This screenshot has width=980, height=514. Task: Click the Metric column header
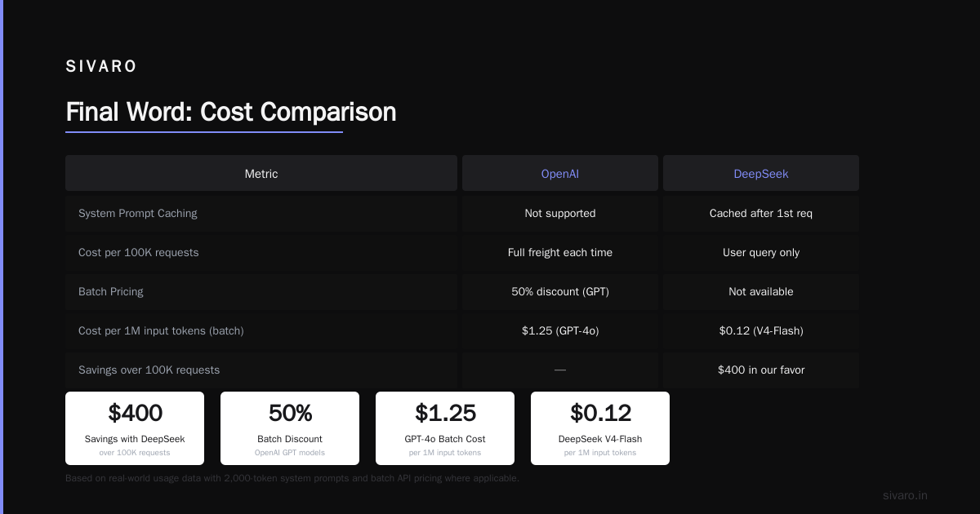pyautogui.click(x=261, y=174)
